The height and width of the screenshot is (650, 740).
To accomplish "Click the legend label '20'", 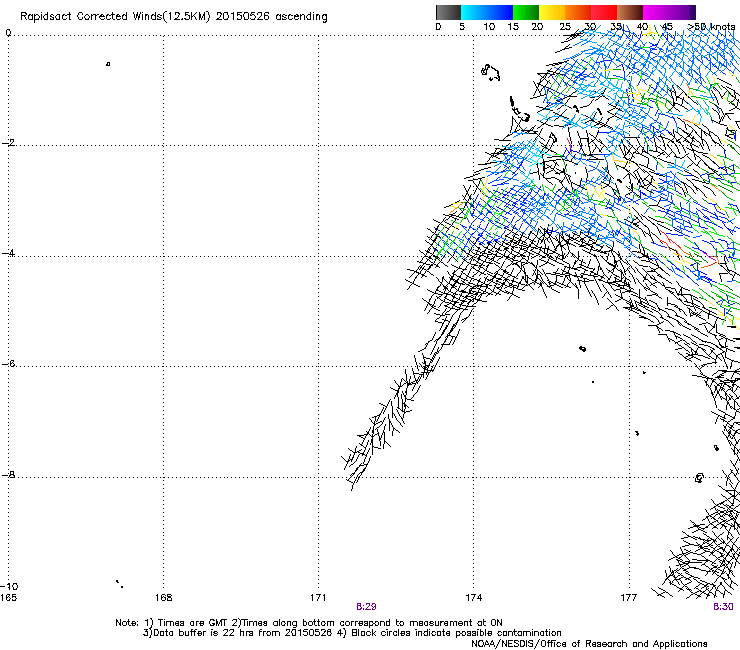I will (x=537, y=27).
